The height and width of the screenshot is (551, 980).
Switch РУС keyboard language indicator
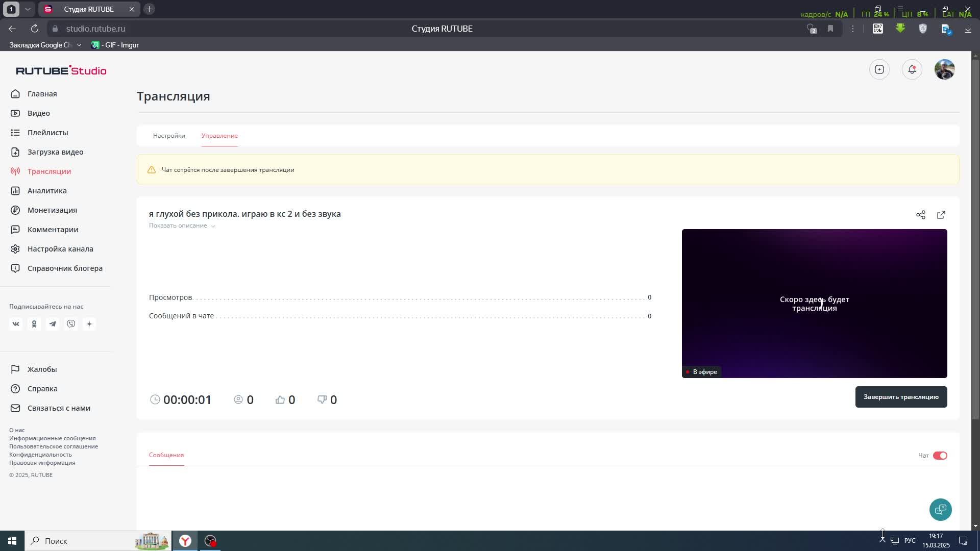click(910, 541)
